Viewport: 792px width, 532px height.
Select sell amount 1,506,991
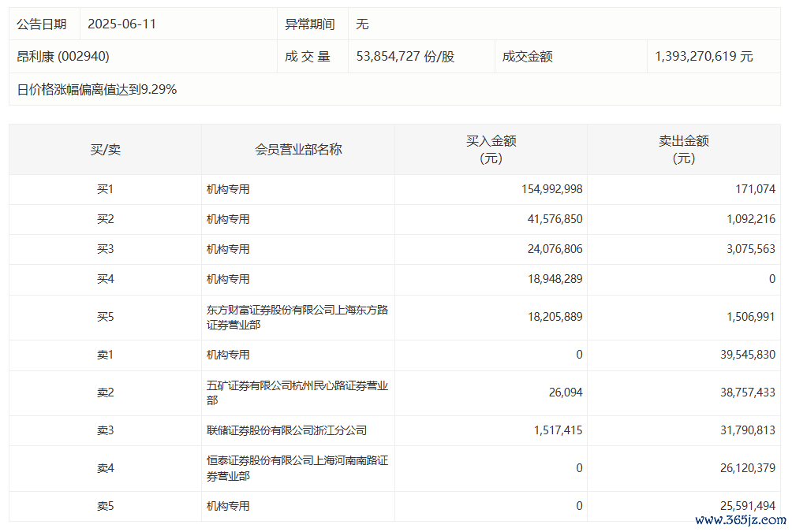point(750,317)
